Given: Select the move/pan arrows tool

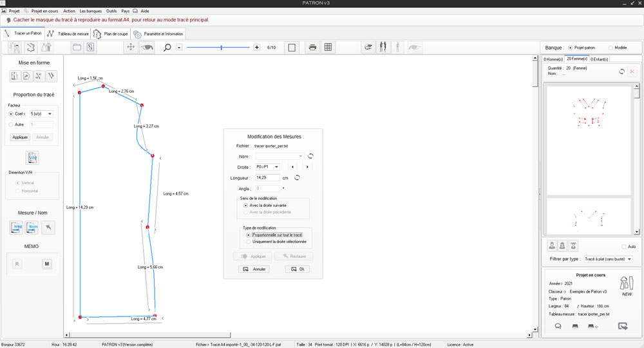Looking at the screenshot, I should pos(130,47).
